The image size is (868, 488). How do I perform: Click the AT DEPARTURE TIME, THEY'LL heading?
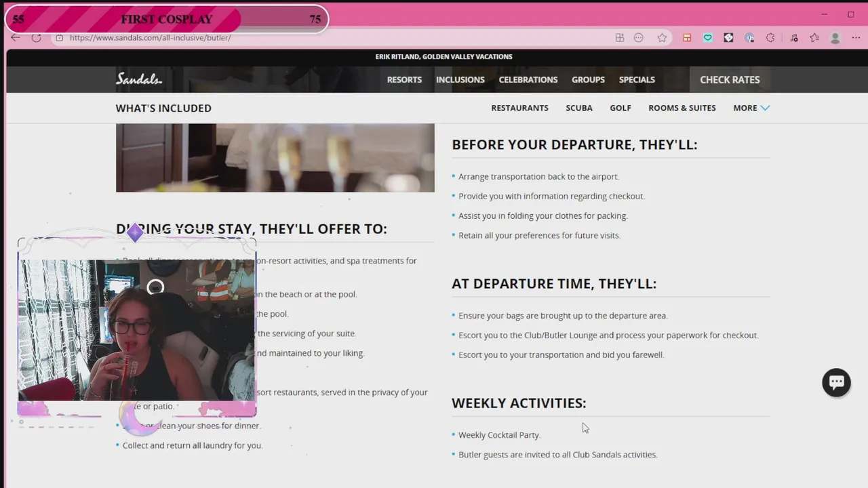[554, 283]
